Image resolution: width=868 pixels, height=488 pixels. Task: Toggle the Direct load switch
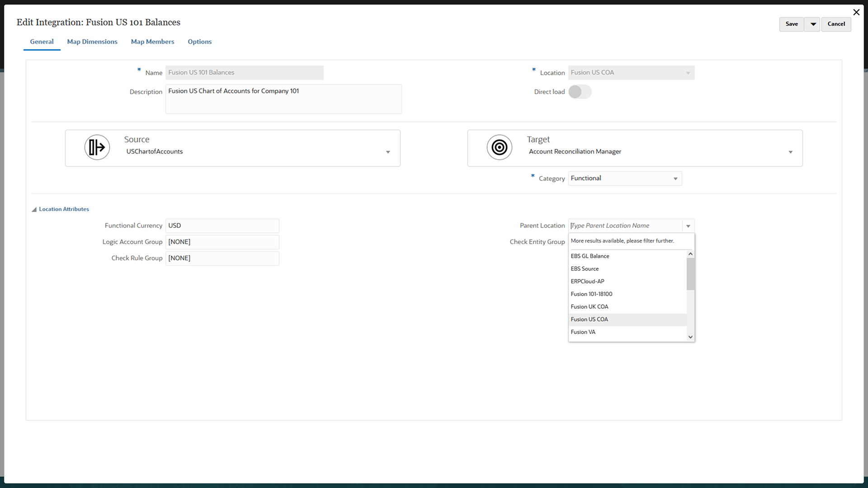click(580, 92)
